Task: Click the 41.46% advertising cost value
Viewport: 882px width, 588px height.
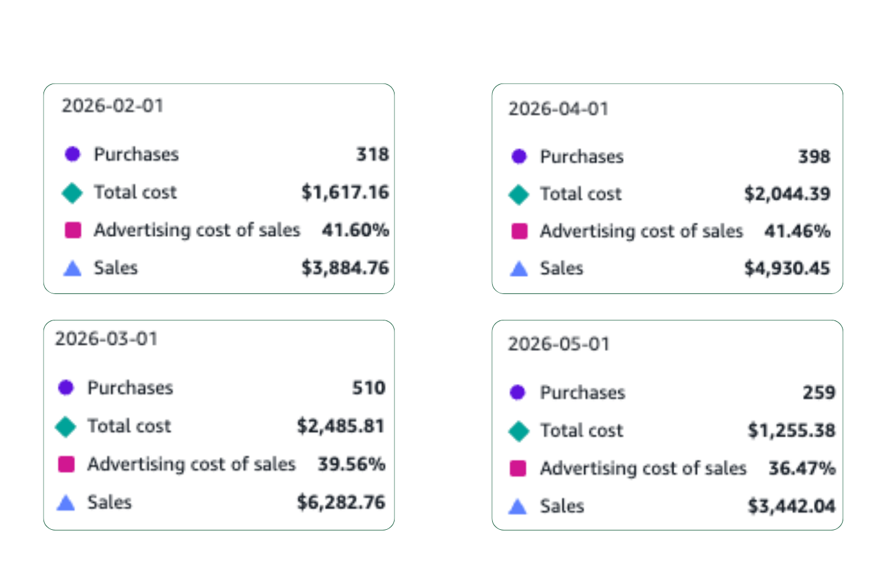Action: (x=797, y=231)
